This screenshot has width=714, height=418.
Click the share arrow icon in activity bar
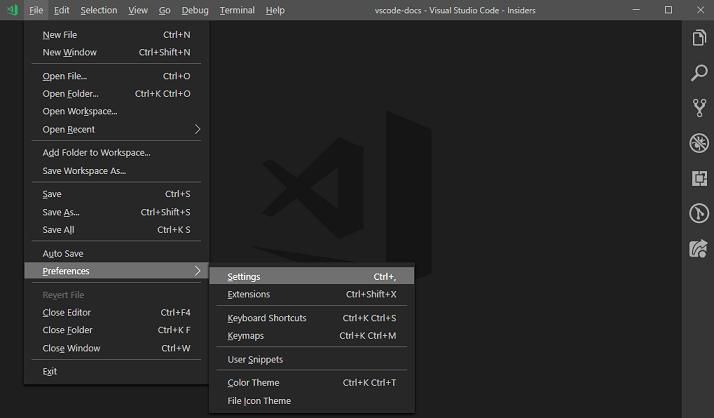698,248
